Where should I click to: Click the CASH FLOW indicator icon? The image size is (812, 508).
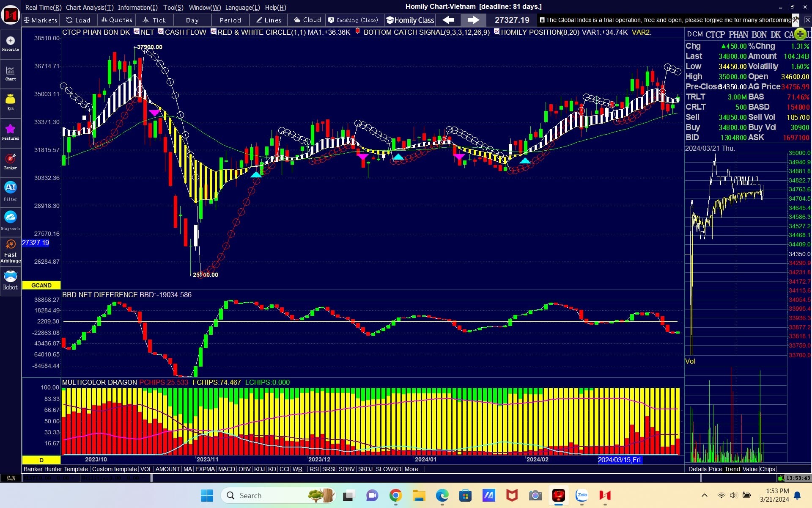[161, 32]
